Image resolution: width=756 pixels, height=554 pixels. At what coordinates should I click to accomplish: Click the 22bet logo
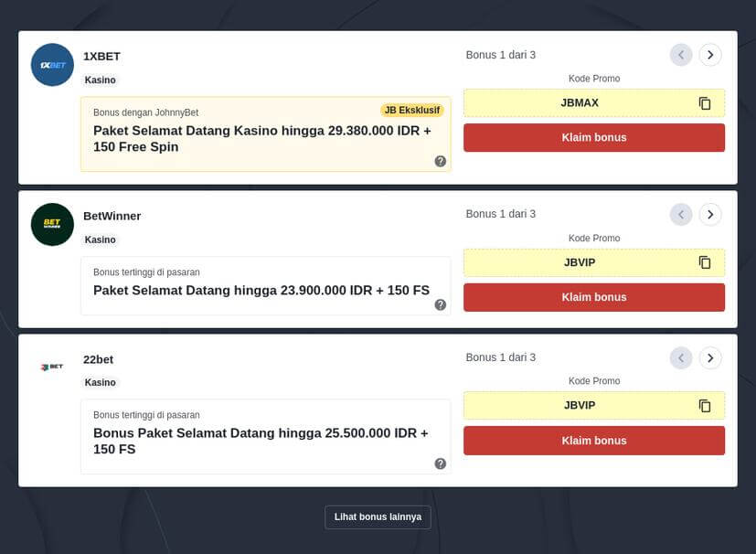52,367
